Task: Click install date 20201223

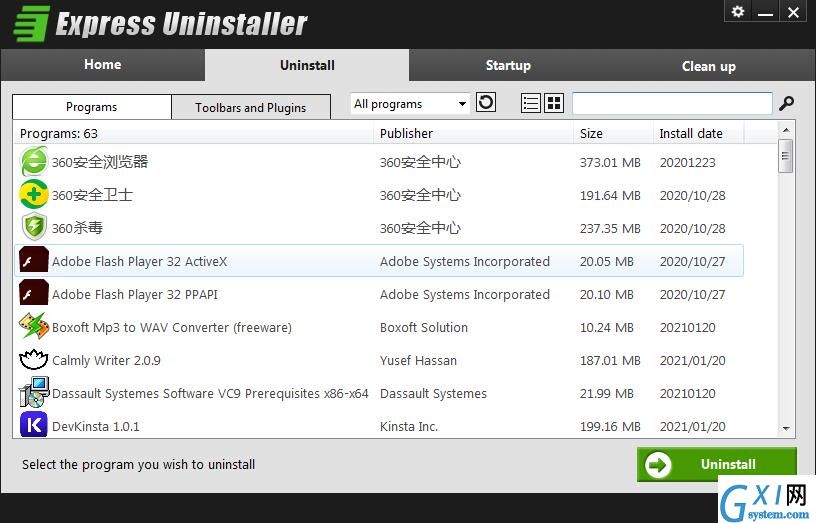Action: tap(687, 162)
